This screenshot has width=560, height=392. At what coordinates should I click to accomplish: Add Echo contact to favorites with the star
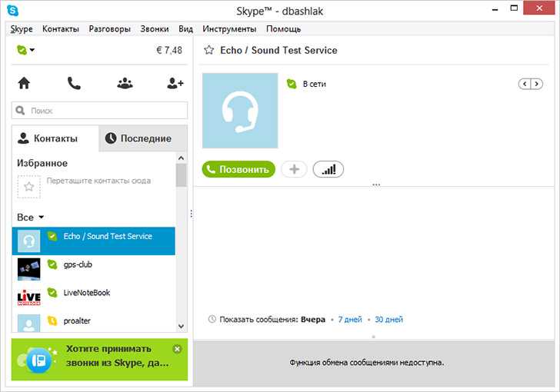[209, 50]
